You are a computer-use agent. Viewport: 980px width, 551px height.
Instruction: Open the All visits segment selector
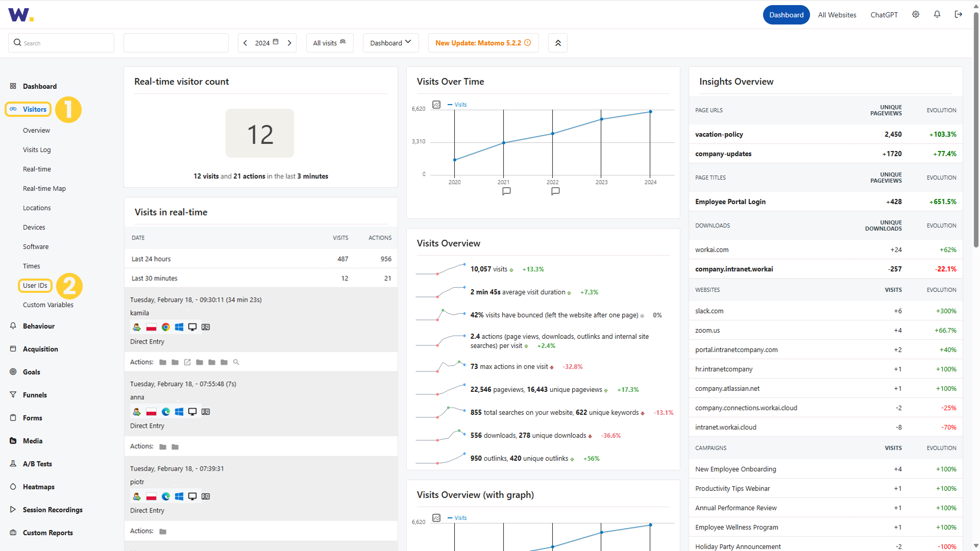(330, 43)
